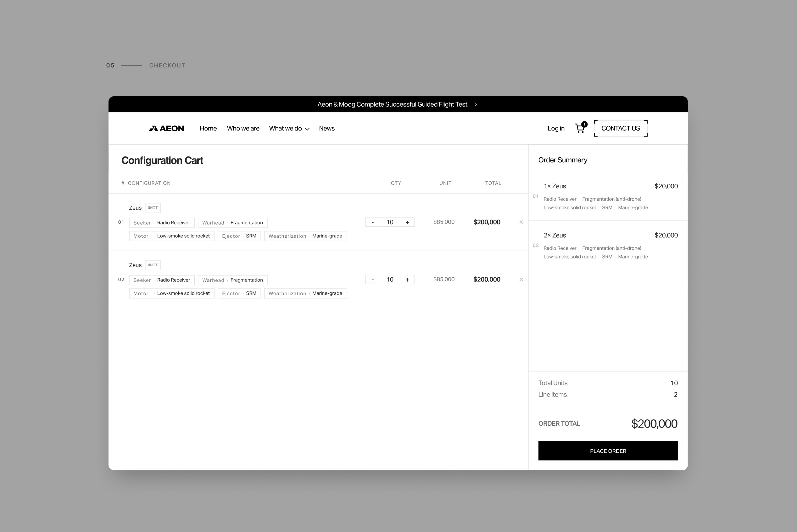797x532 pixels.
Task: Decrease quantity for second Zeus item
Action: 372,280
